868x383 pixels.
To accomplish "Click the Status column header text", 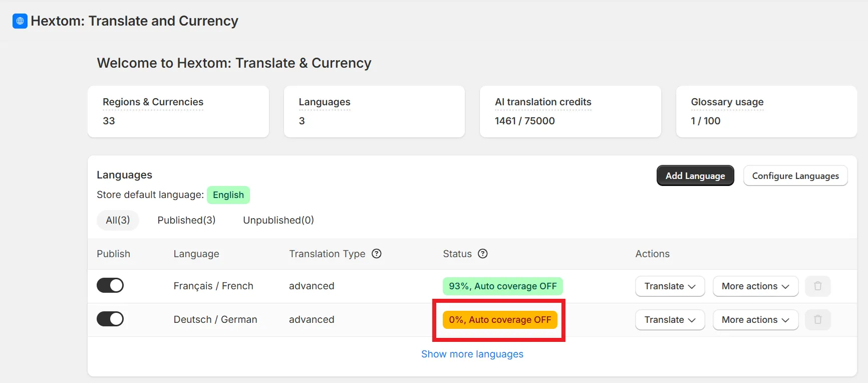I will [x=457, y=254].
